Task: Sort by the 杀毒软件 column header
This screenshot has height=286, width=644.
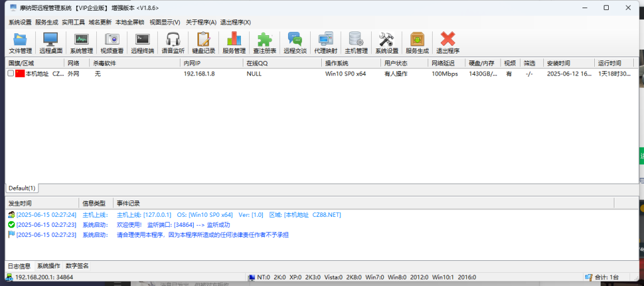Action: (x=136, y=63)
